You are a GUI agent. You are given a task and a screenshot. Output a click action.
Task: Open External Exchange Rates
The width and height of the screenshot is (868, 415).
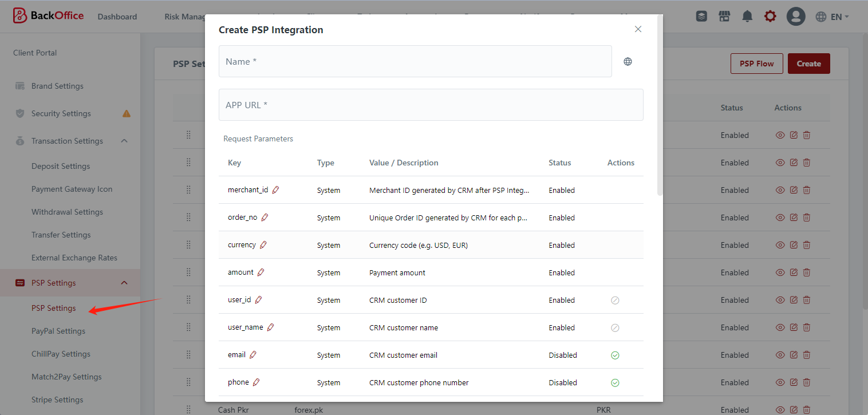74,258
